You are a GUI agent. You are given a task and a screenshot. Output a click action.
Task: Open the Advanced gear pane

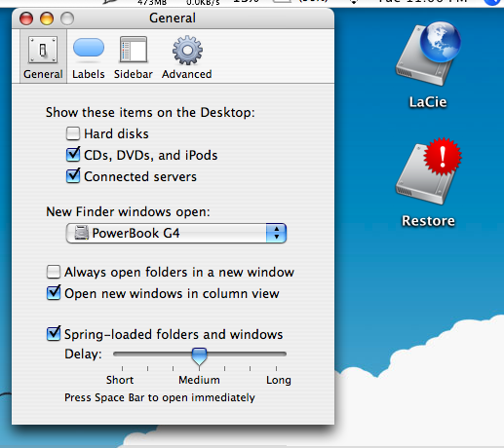(x=187, y=57)
